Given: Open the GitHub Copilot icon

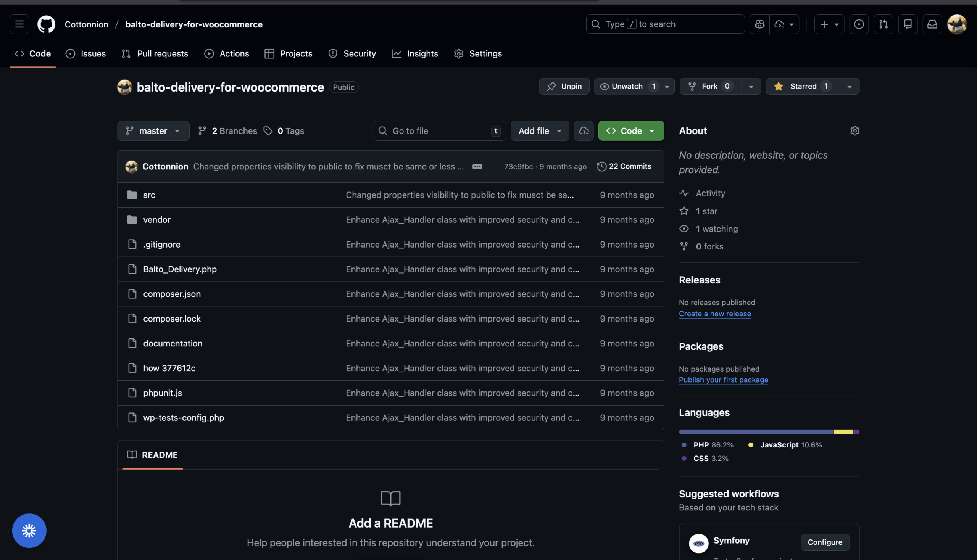Looking at the screenshot, I should tap(759, 24).
